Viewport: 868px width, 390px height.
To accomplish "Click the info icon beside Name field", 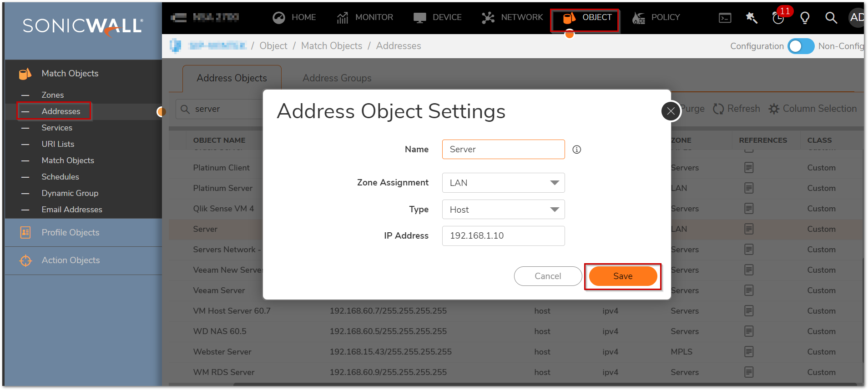I will (577, 150).
